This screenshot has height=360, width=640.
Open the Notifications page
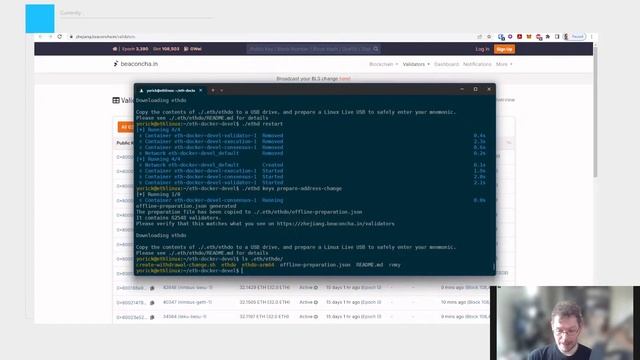tap(477, 64)
